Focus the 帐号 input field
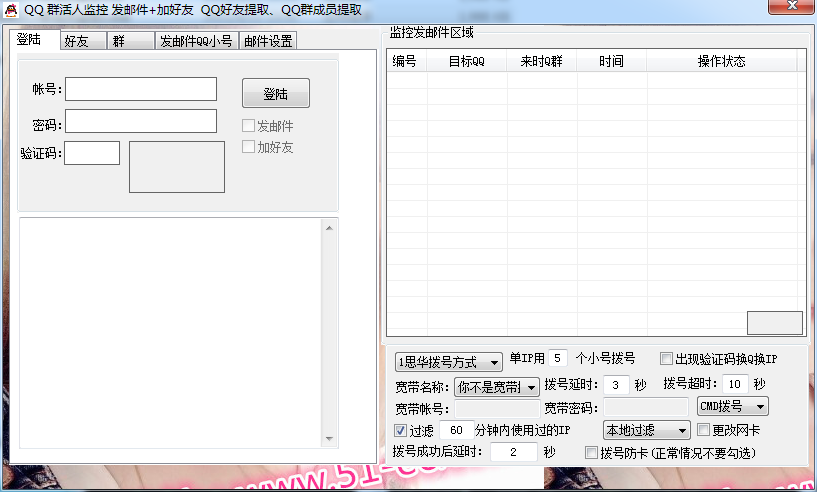The width and height of the screenshot is (817, 492). point(141,89)
